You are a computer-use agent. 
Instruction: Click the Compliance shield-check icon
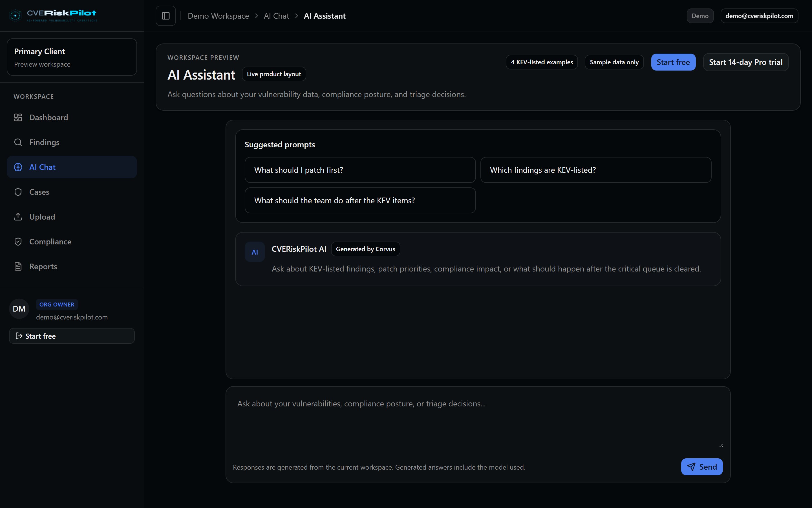(x=18, y=242)
